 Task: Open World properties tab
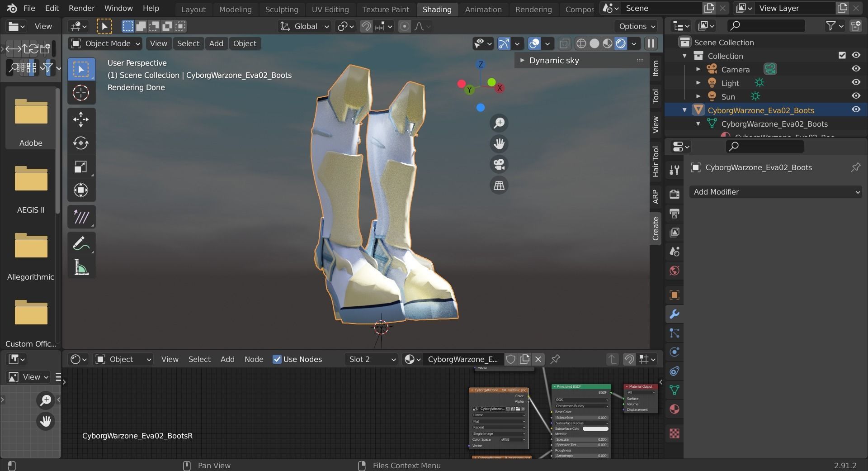click(675, 271)
